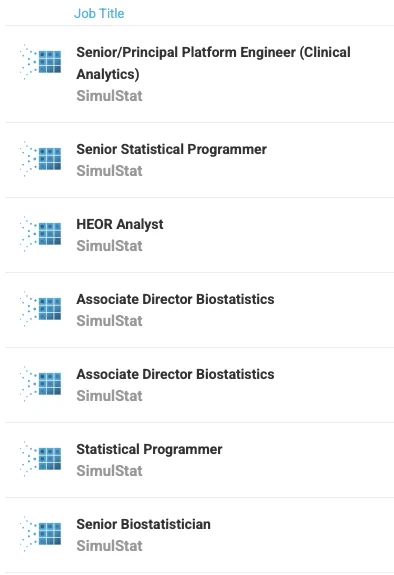Click the logo beside Statistical Programmer listing
Viewport: 394px width, 575px height.
(x=41, y=459)
